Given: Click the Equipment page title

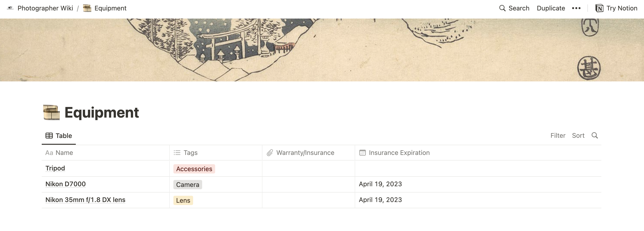Looking at the screenshot, I should point(102,112).
